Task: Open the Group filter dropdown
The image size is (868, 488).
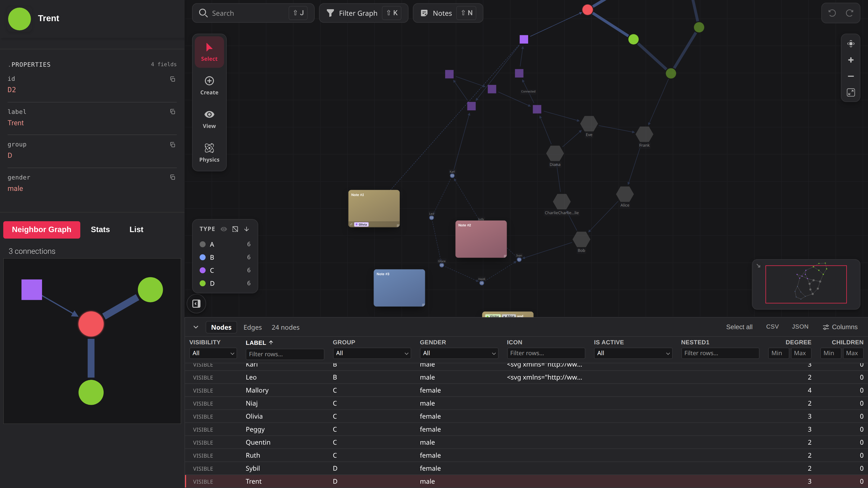Action: click(372, 353)
